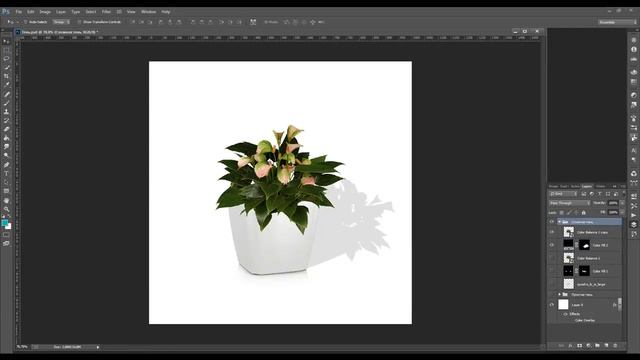Image resolution: width=640 pixels, height=360 pixels.
Task: Select the Rectangular Marquee tool
Action: pos(6,50)
